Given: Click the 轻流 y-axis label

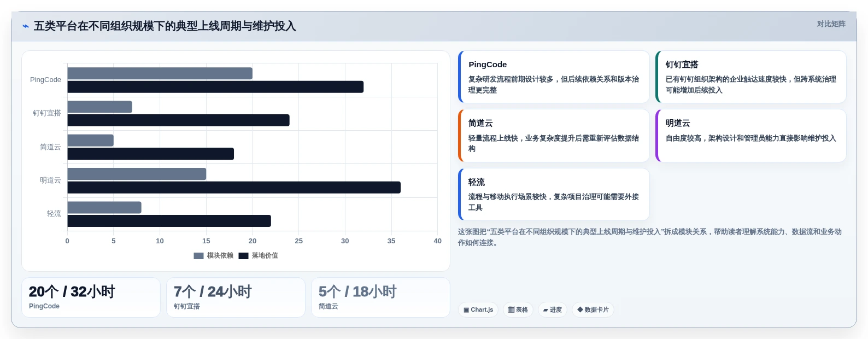Looking at the screenshot, I should click(x=54, y=214).
